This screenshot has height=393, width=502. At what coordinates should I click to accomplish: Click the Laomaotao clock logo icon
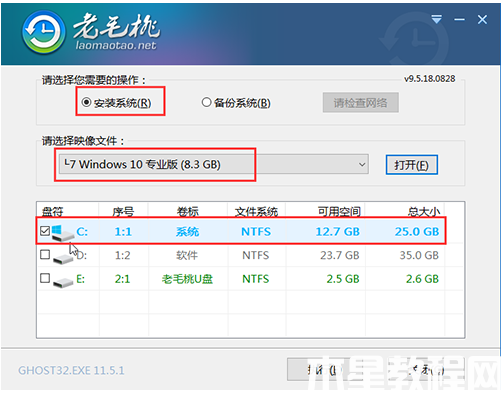coord(43,32)
